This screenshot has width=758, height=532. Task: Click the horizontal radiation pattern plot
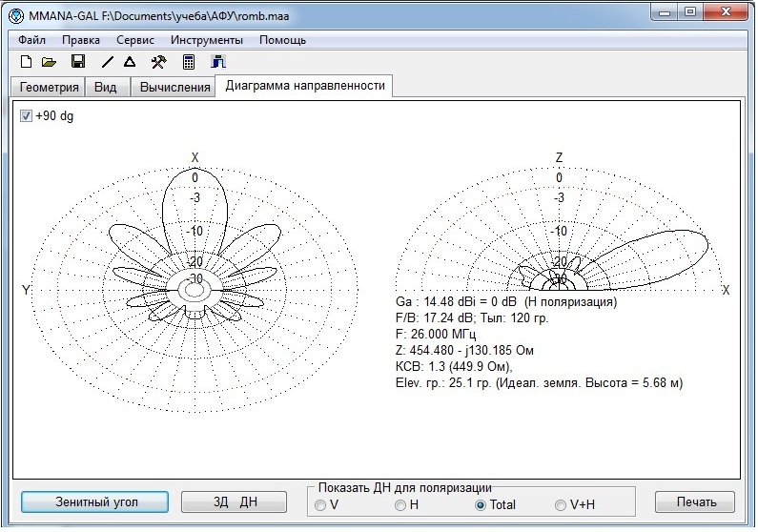[195, 290]
